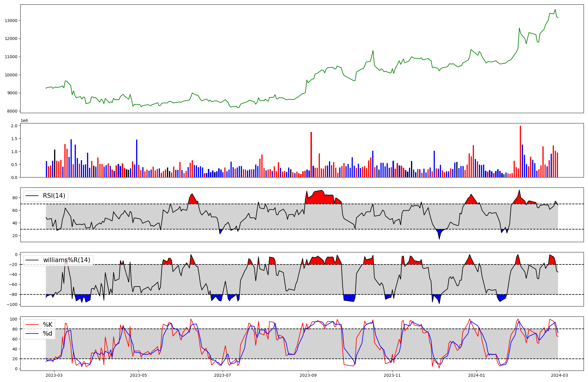Click the red %K line sample in the legend
Image resolution: width=588 pixels, height=382 pixels.
[32, 324]
